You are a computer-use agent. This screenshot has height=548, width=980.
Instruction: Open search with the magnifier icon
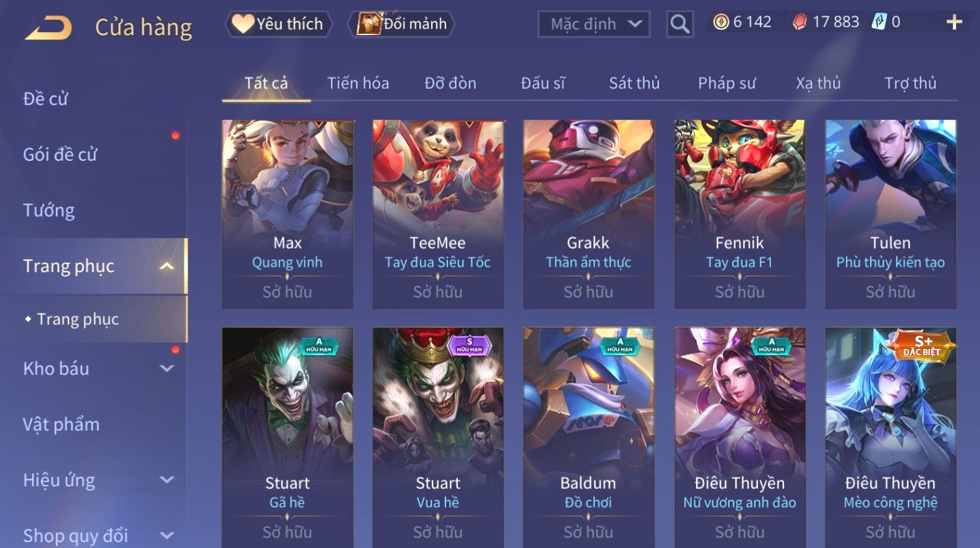coord(680,25)
